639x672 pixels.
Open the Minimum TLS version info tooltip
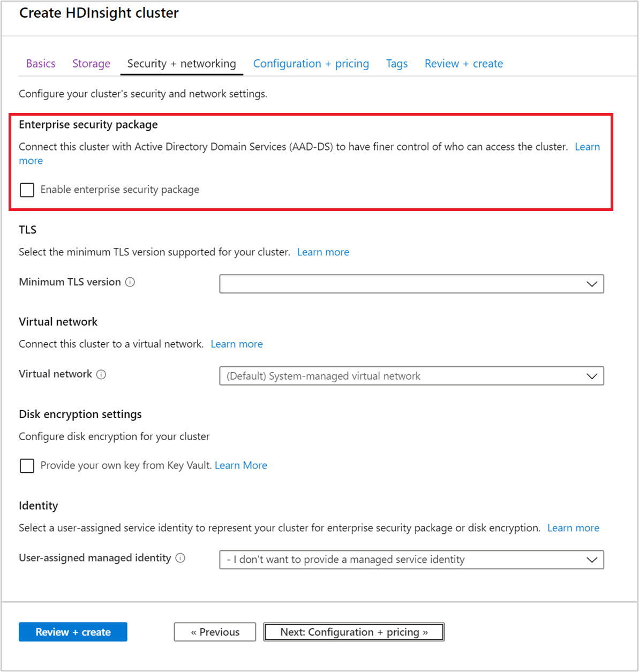coord(130,282)
